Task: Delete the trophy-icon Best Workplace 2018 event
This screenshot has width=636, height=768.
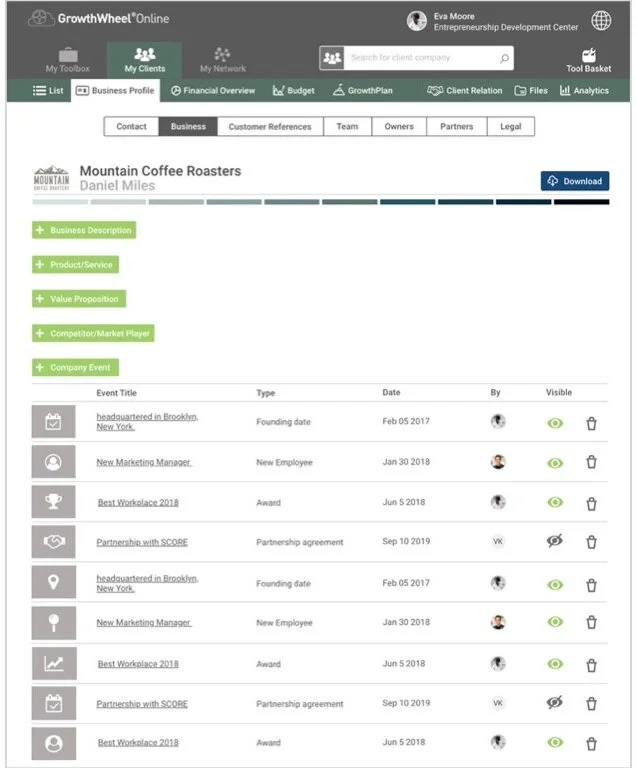Action: [x=591, y=504]
